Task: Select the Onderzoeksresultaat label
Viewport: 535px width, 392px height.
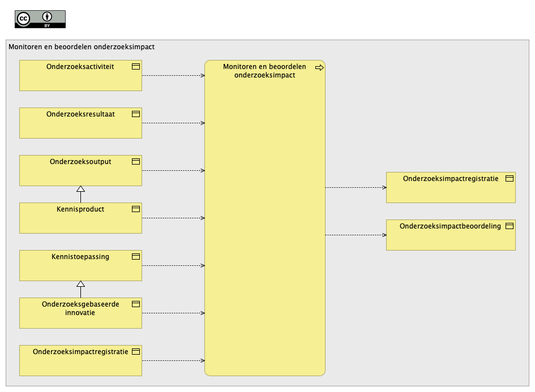Action: pos(80,114)
